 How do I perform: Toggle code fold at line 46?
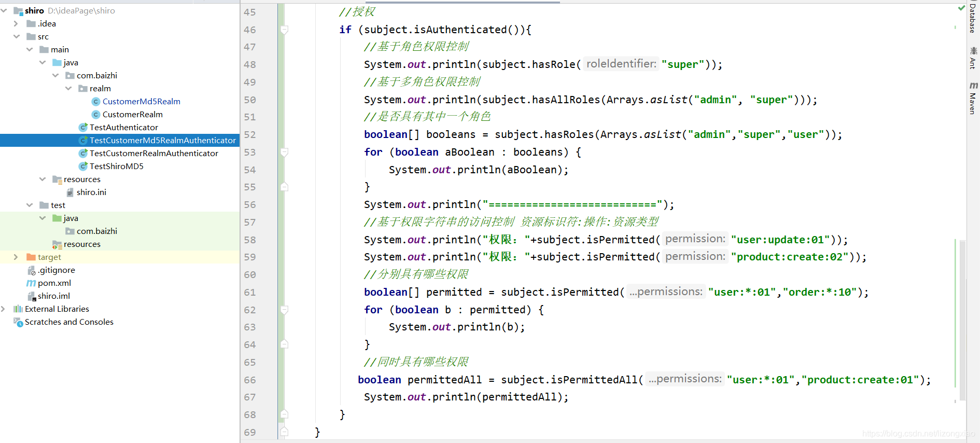coord(284,30)
